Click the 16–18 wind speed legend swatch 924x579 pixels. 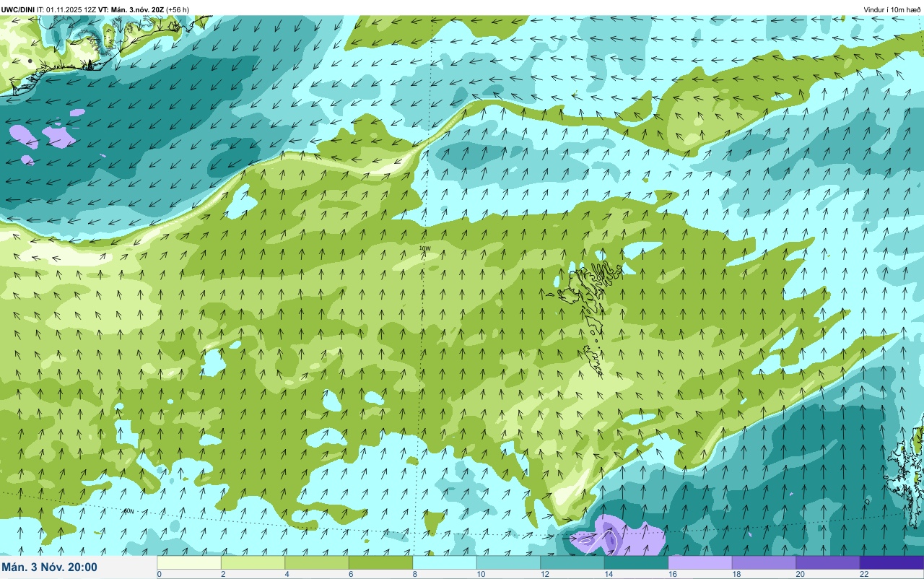[x=700, y=562]
